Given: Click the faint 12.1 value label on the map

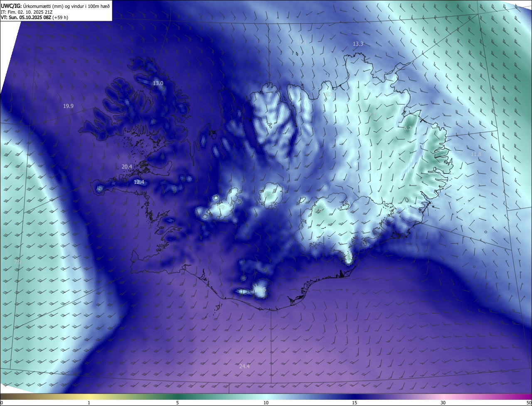Looking at the screenshot, I should coord(302,43).
